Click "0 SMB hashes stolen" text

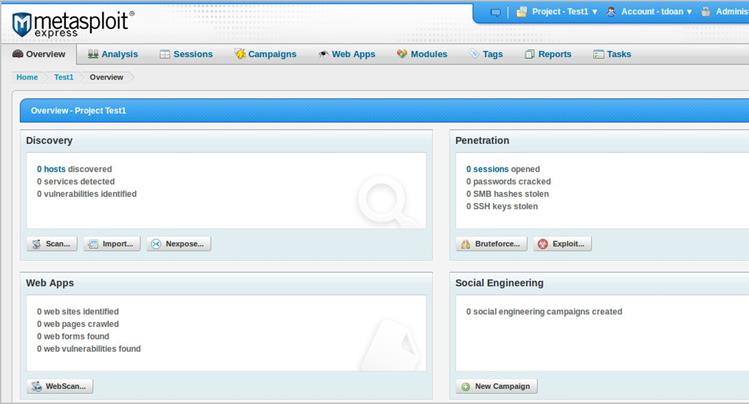(507, 194)
